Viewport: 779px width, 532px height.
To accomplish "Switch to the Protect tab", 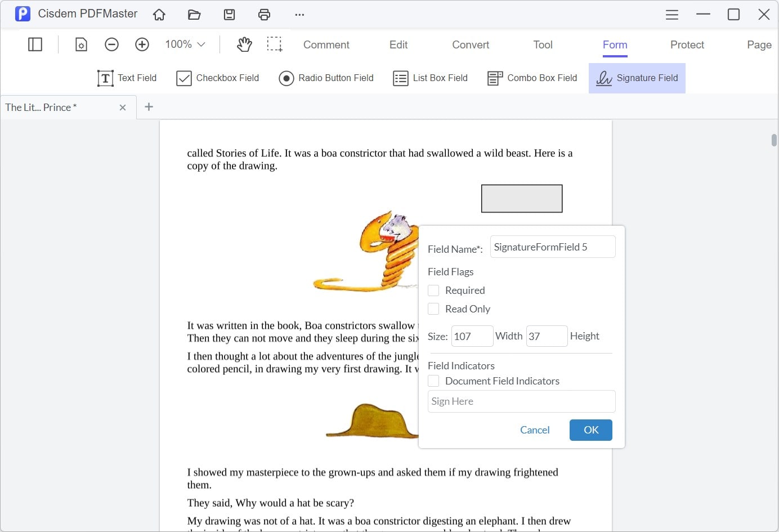I will point(687,44).
